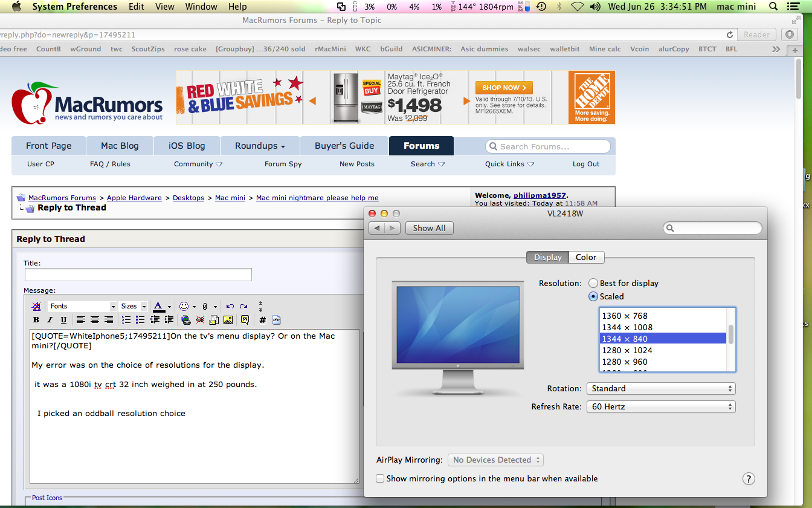Open the Edit menu in menu bar

pos(137,7)
